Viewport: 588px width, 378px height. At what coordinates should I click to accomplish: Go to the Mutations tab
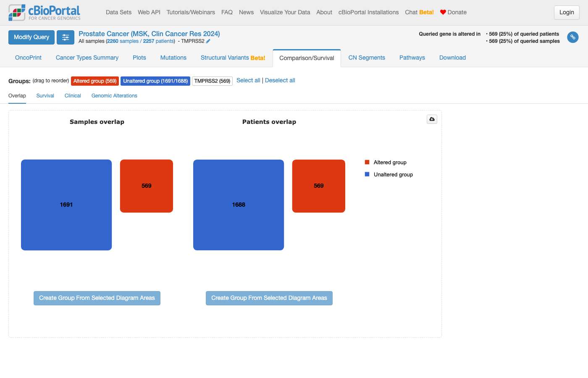173,58
